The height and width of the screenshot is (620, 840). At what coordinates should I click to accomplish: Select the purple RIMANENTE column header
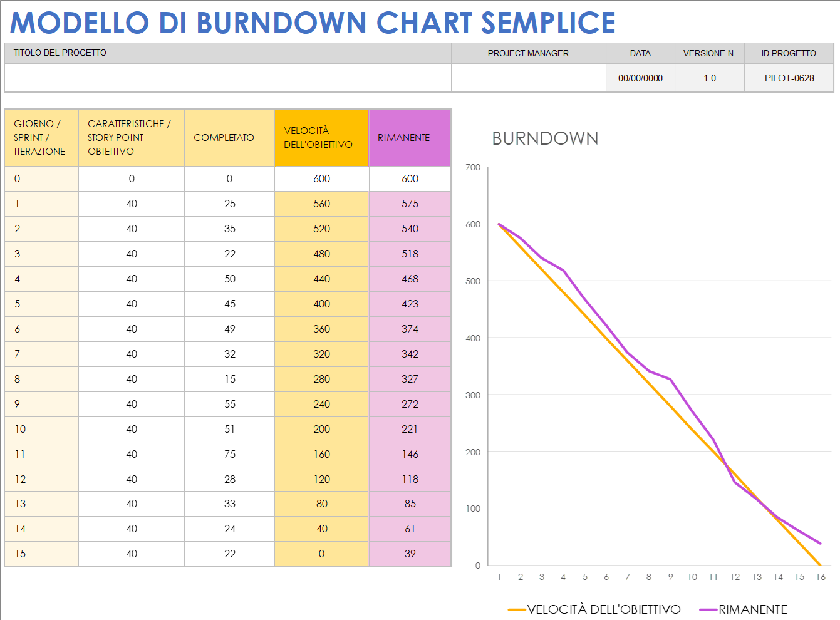409,138
